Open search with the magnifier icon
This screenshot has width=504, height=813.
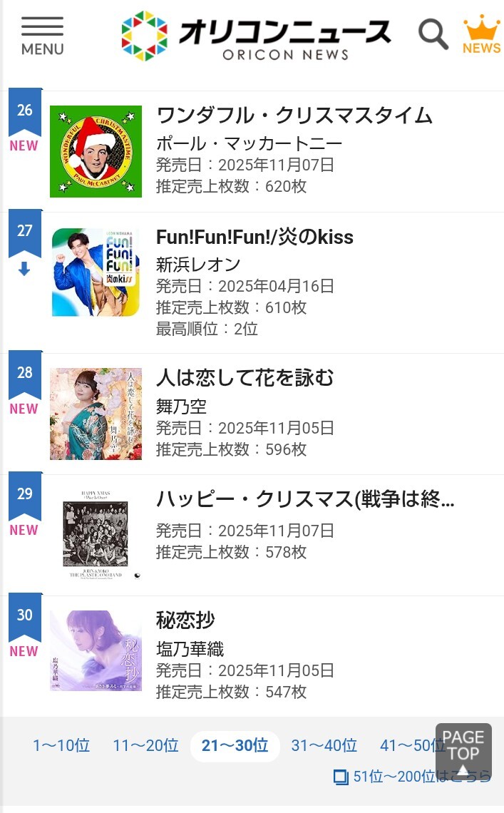coord(433,34)
